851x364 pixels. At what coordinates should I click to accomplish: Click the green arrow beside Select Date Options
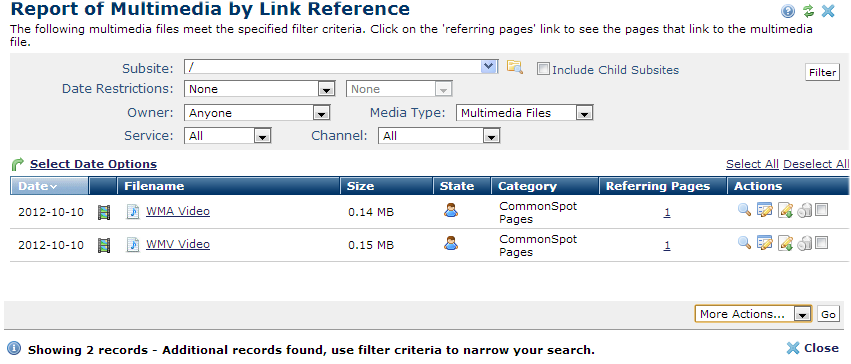point(18,164)
